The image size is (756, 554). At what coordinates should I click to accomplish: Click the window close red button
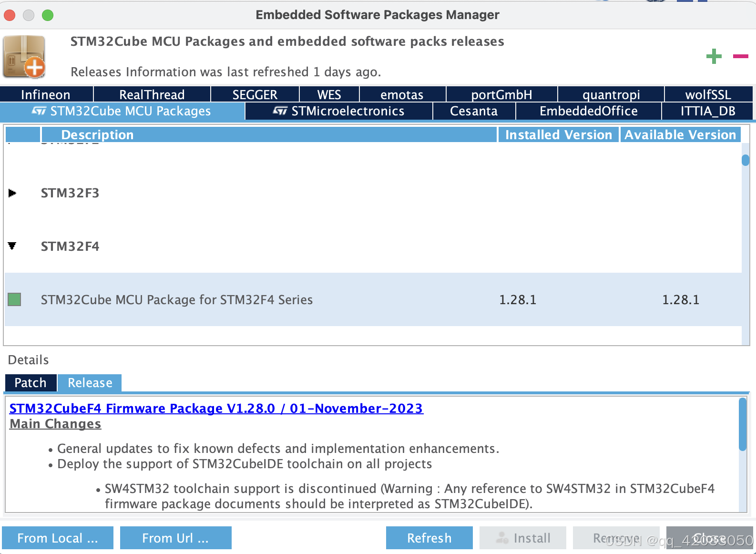coord(10,15)
